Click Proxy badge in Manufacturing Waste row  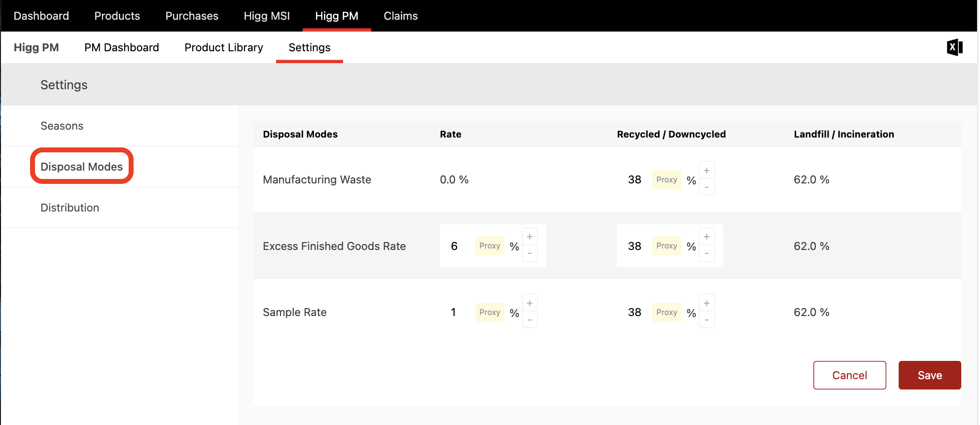(x=666, y=179)
